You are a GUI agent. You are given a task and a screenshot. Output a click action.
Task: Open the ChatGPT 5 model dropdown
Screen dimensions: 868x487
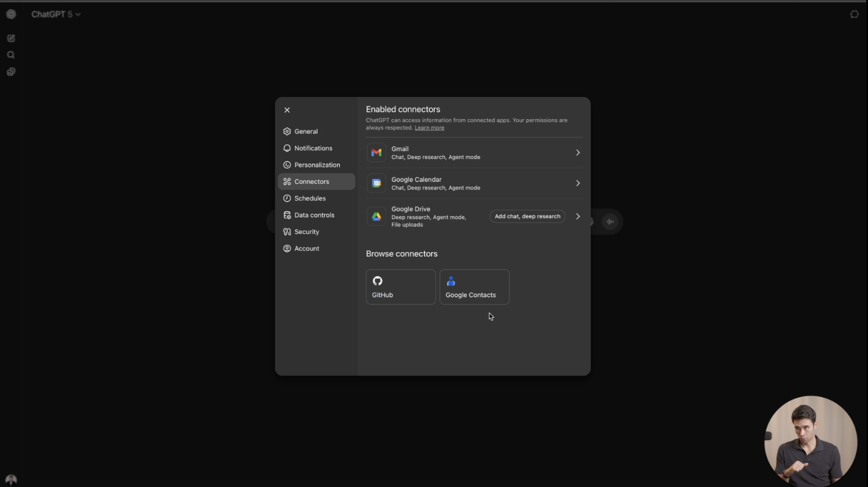55,14
